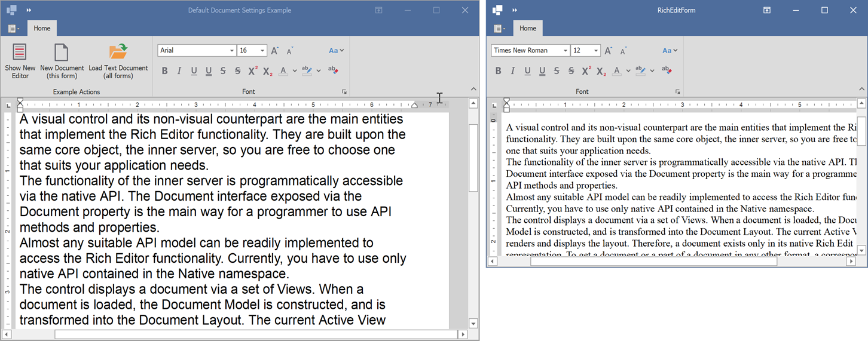Screen dimensions: 868x341
Task: Click horizontal scrollbar left arrow in RichEditForm
Action: [x=493, y=261]
